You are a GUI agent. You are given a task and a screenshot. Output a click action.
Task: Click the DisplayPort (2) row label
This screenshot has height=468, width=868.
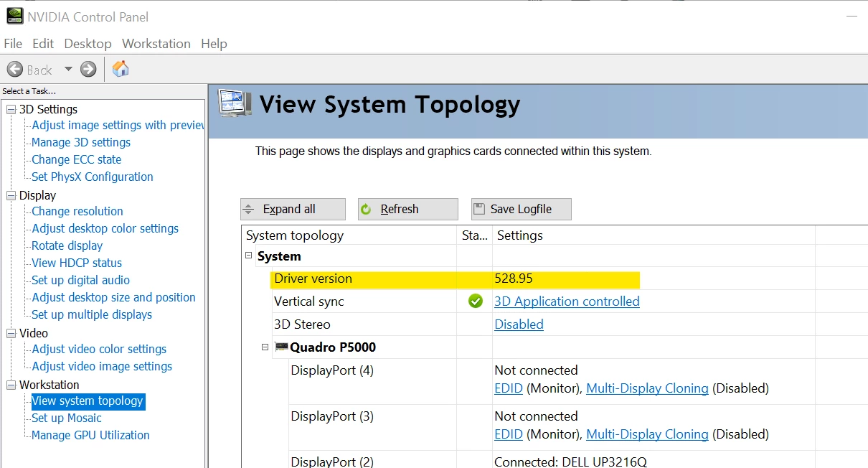tap(332, 462)
